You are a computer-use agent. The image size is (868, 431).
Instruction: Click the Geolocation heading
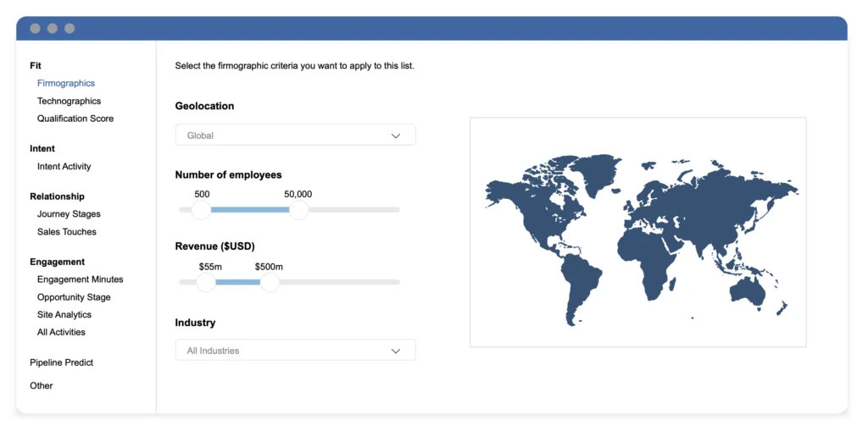tap(205, 106)
